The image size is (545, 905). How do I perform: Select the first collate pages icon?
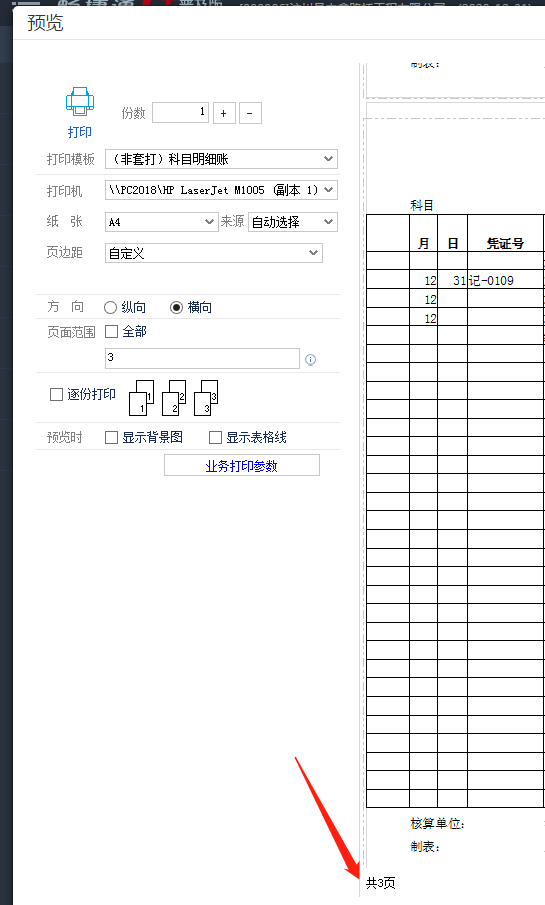coord(141,398)
